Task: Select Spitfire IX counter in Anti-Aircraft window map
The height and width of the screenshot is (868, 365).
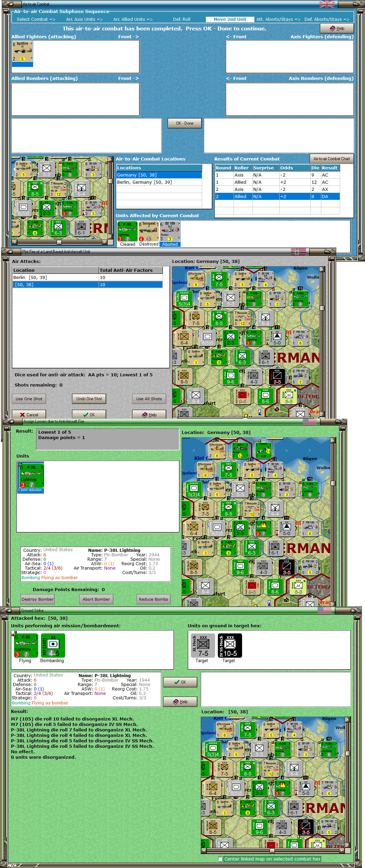Action: click(242, 279)
